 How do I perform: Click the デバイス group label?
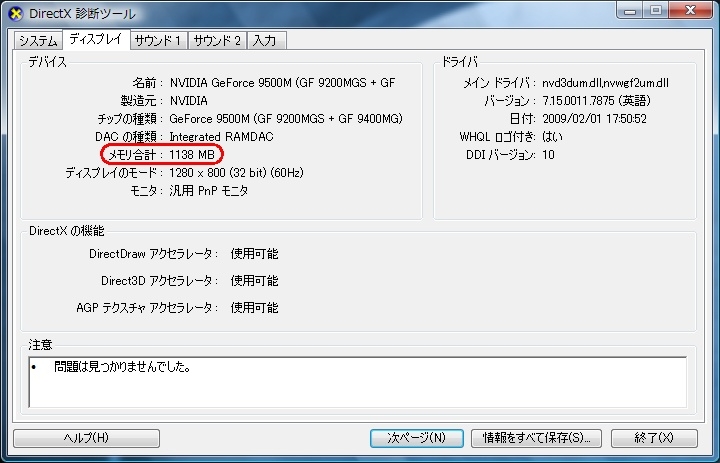pos(47,62)
